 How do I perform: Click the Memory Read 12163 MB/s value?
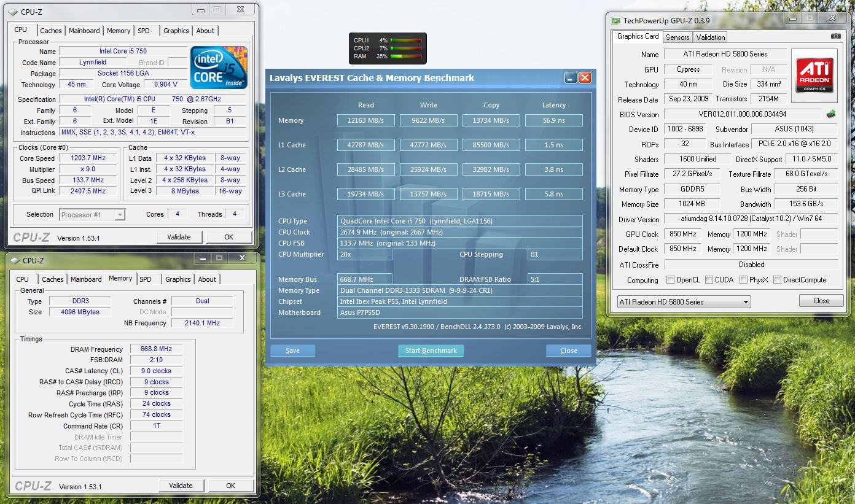[x=365, y=120]
